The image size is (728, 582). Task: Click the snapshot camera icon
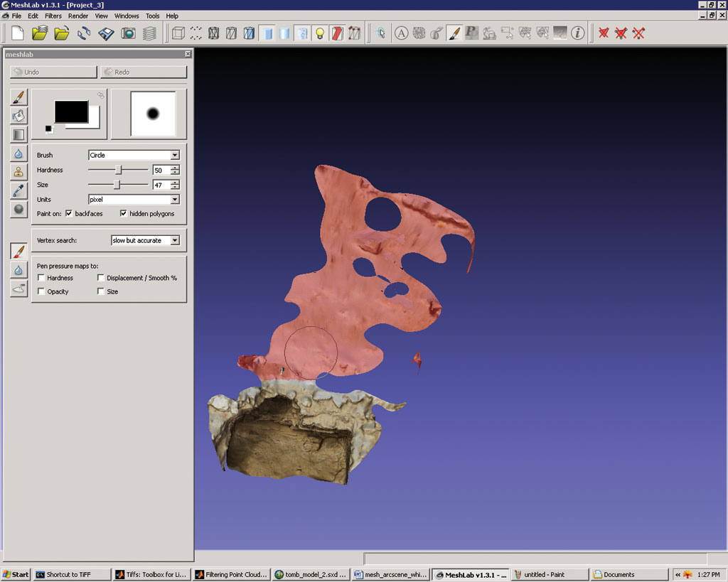click(x=128, y=33)
